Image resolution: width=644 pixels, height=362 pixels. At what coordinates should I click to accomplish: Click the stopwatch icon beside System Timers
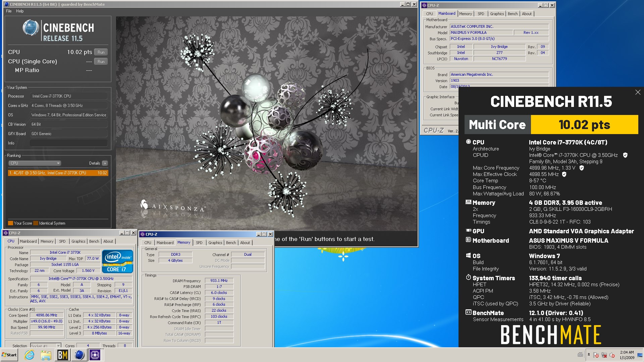(468, 278)
